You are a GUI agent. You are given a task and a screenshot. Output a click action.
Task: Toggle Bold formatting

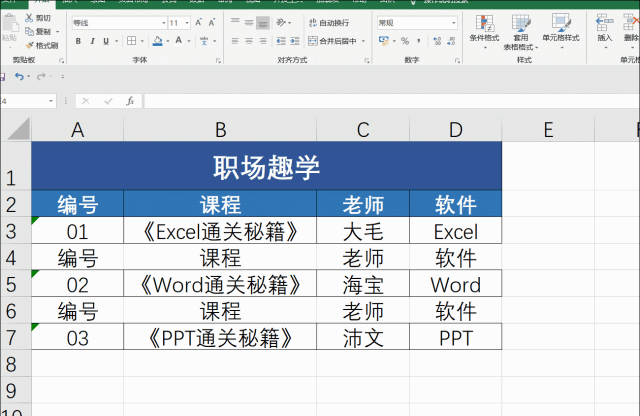(x=78, y=41)
